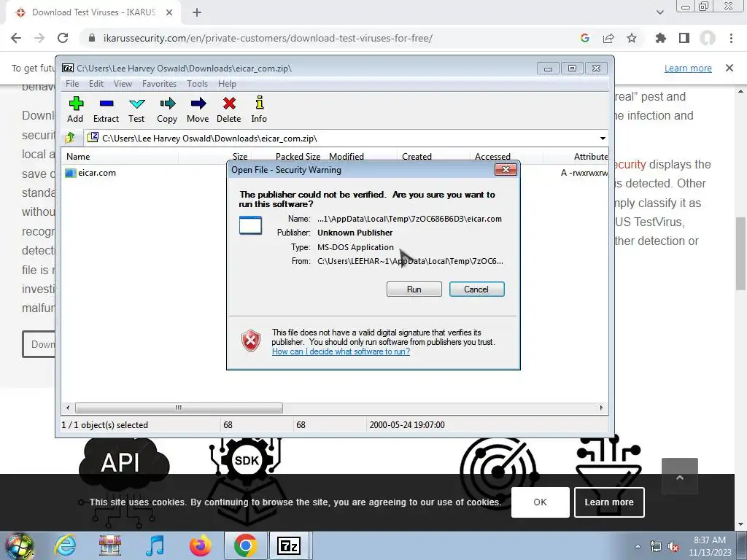Open the Help menu in 7-Zip
Screen dimensions: 747x560
point(227,84)
